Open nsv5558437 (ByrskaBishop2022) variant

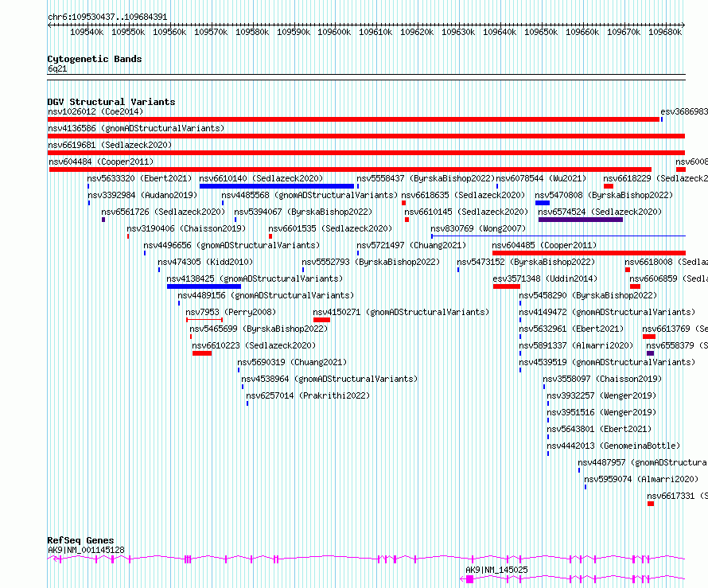[x=426, y=178]
